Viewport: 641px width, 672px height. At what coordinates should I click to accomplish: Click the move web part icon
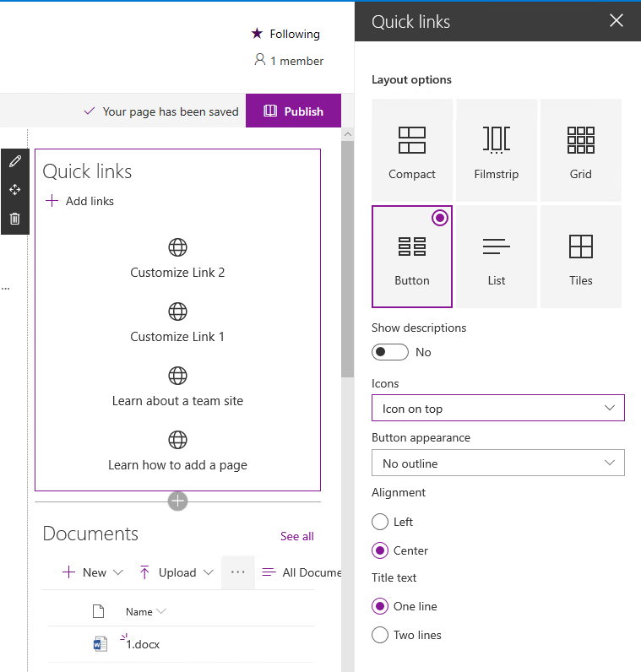(15, 190)
